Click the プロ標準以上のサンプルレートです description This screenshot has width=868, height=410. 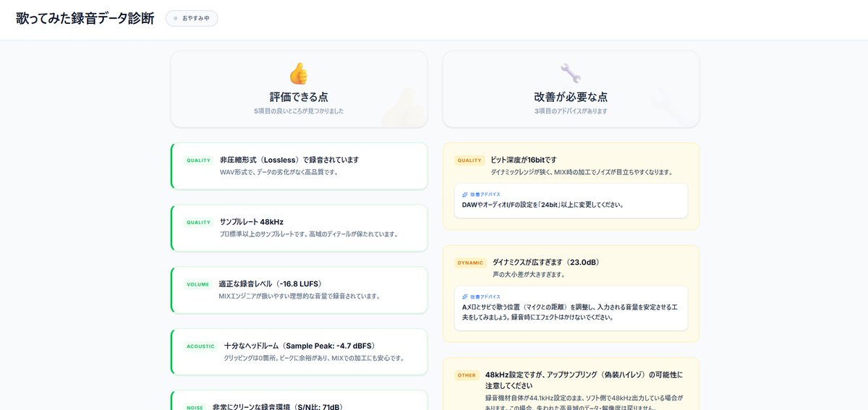click(x=310, y=234)
